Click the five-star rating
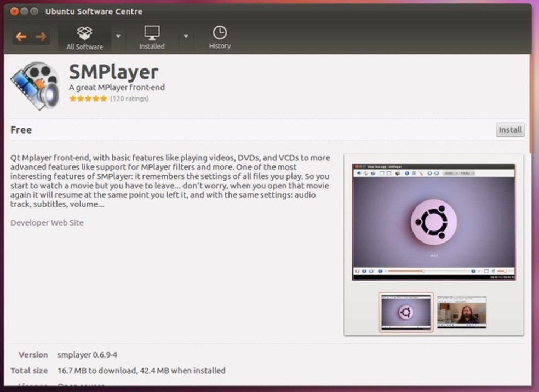The height and width of the screenshot is (392, 539). point(88,99)
